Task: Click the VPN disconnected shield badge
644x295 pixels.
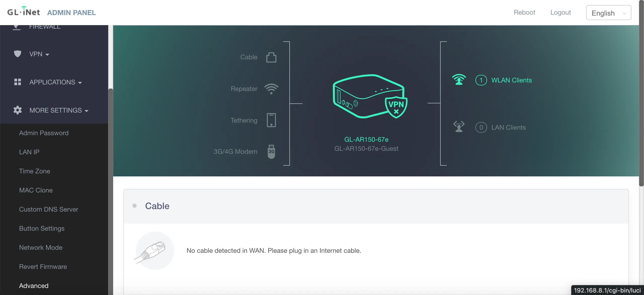Action: click(396, 107)
